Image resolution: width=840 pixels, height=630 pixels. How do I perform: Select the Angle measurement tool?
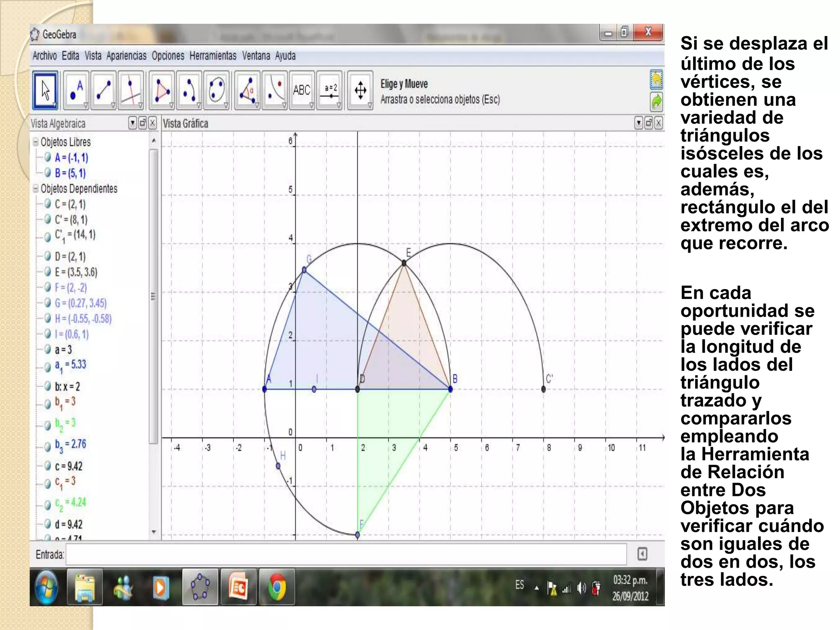coord(247,91)
